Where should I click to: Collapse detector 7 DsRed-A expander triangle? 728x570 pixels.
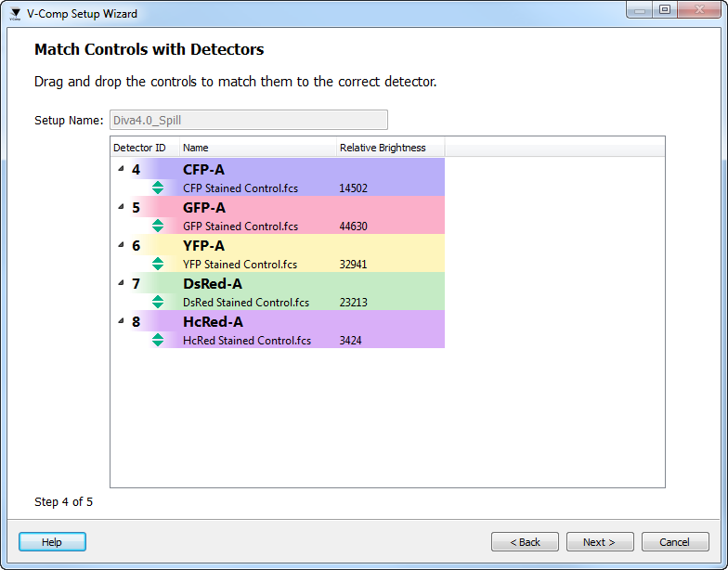tap(120, 283)
